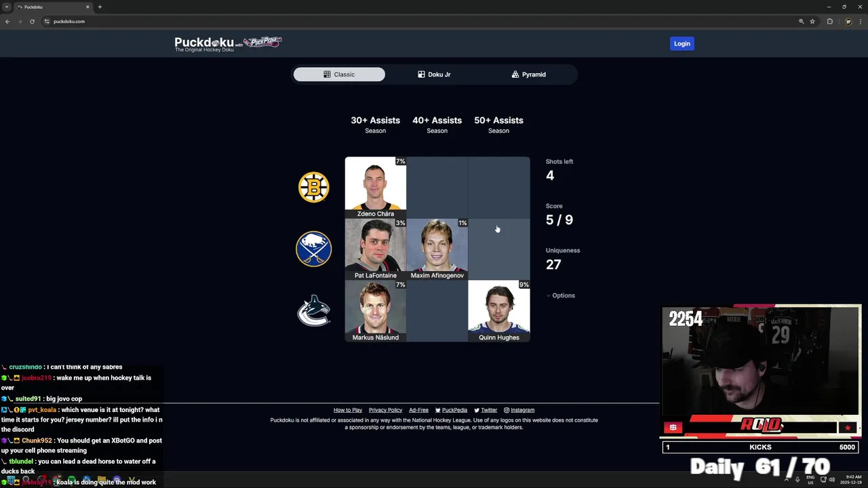
Task: Open the Pyramid game mode tab
Action: [529, 75]
